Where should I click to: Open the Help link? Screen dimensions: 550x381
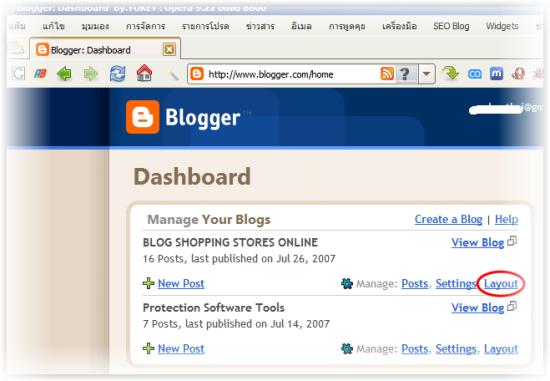(506, 219)
